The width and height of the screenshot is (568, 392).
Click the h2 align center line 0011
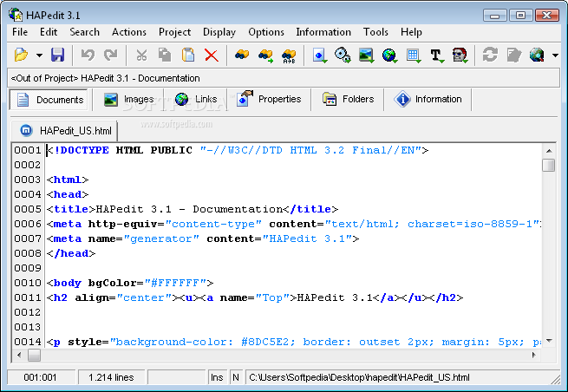(255, 297)
